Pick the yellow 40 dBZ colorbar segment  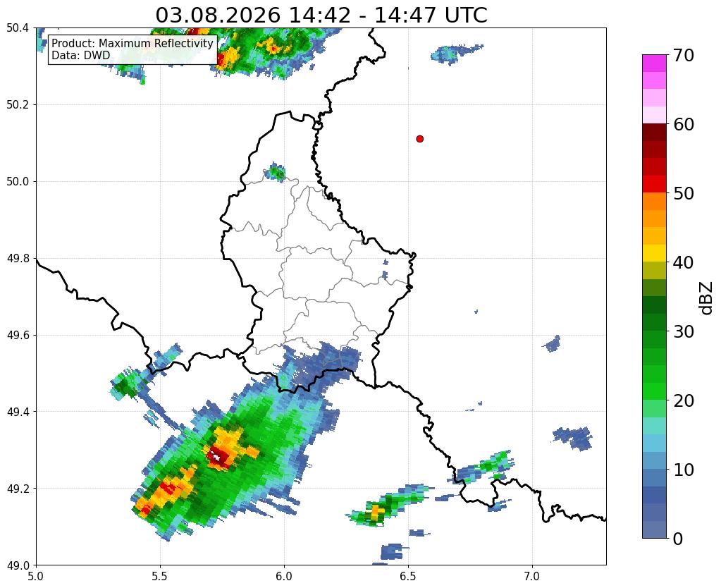click(654, 253)
